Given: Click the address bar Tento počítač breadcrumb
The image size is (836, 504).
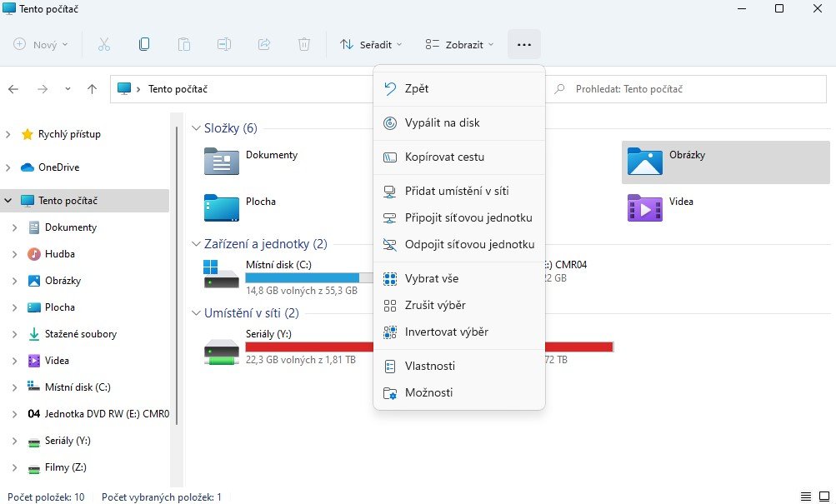Looking at the screenshot, I should pyautogui.click(x=178, y=89).
